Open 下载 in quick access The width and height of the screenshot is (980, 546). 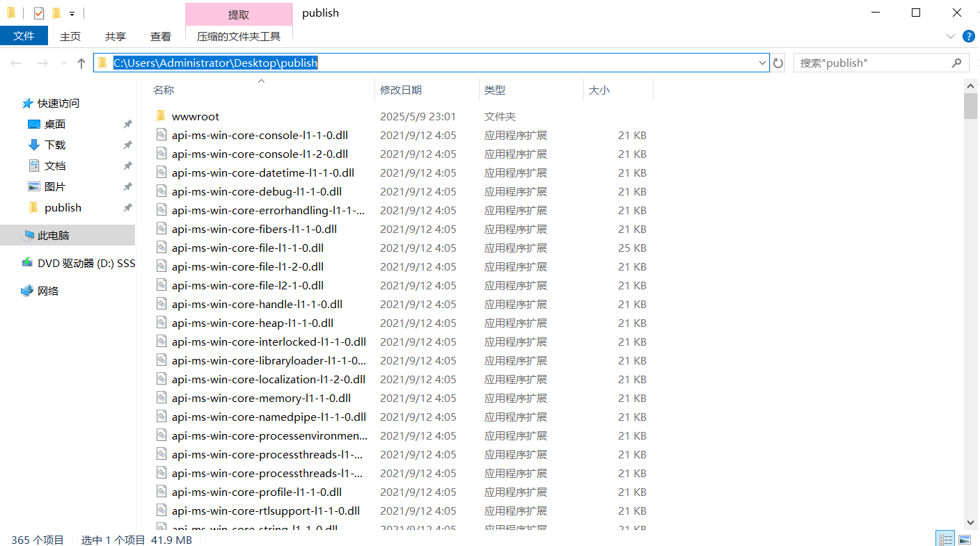click(55, 145)
